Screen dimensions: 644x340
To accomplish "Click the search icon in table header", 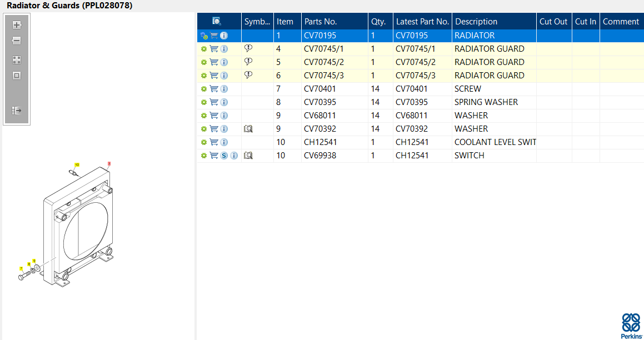I will click(x=217, y=21).
